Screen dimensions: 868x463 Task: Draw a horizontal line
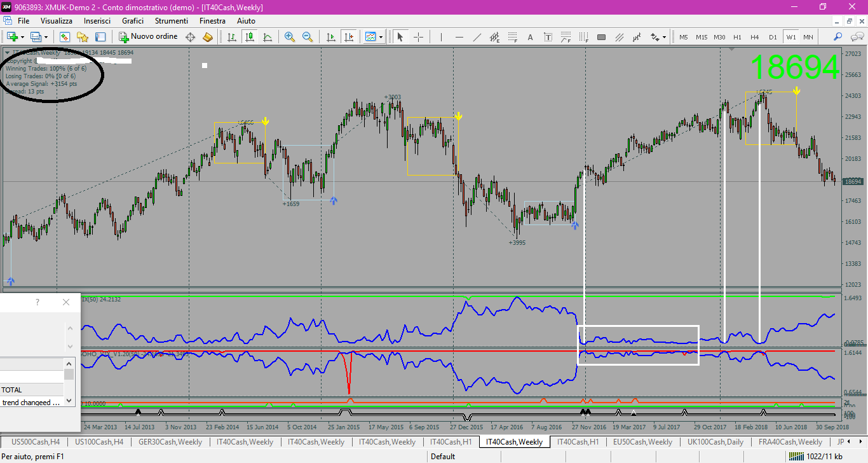click(459, 37)
